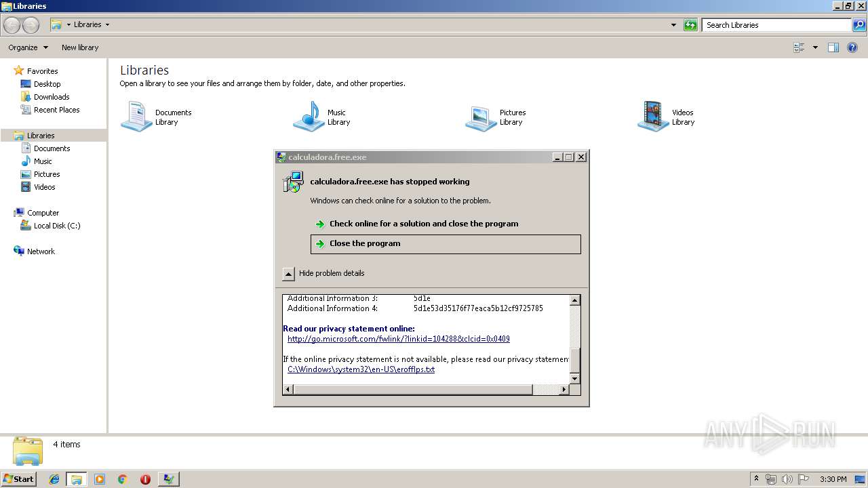This screenshot has width=868, height=488.
Task: Expand the Libraries breadcrumb arrow
Action: [107, 24]
